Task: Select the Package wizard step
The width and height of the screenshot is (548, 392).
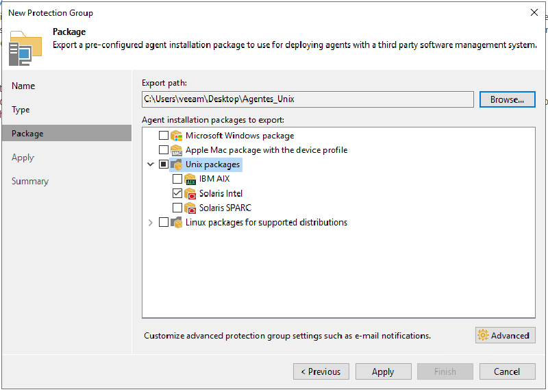Action: [66, 133]
